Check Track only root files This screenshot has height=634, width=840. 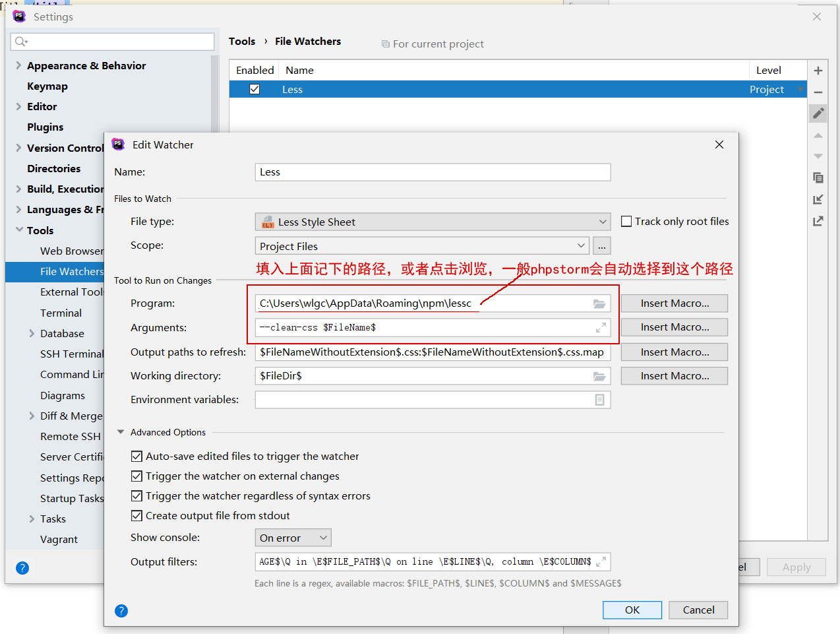[626, 222]
